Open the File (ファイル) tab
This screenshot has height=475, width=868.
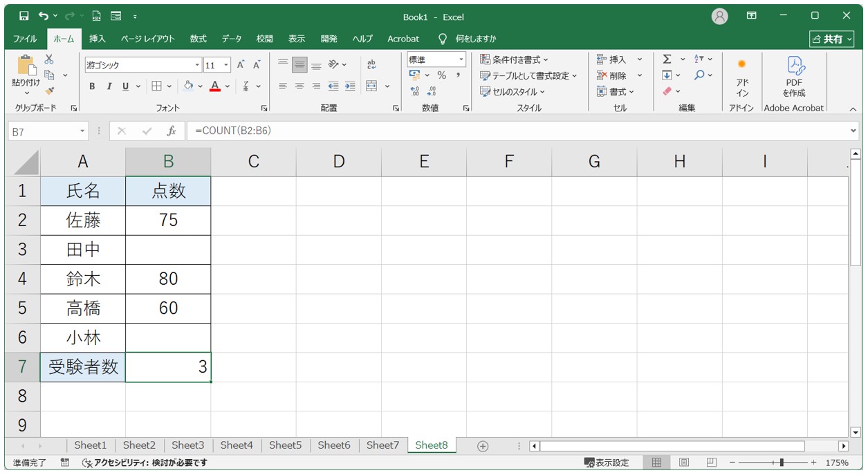(x=25, y=39)
